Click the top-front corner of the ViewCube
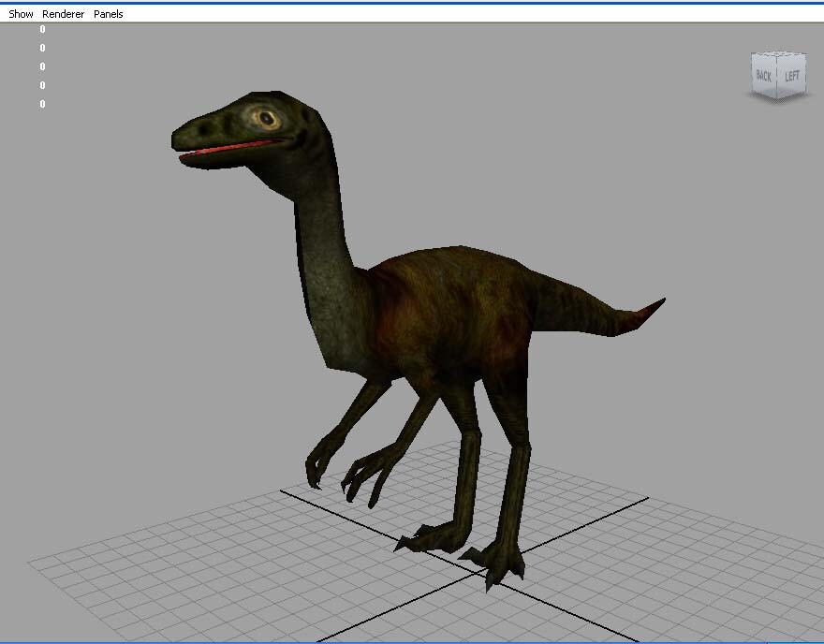The width and height of the screenshot is (824, 644). click(x=777, y=56)
